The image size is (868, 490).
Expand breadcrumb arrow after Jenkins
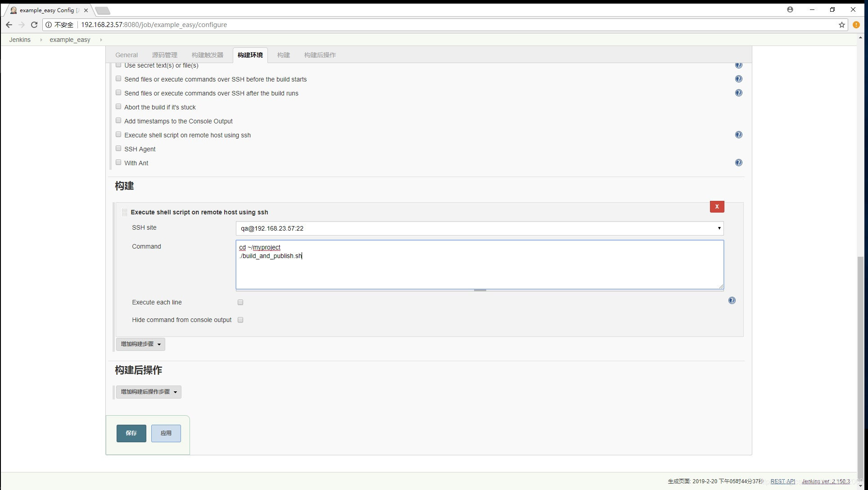[41, 40]
